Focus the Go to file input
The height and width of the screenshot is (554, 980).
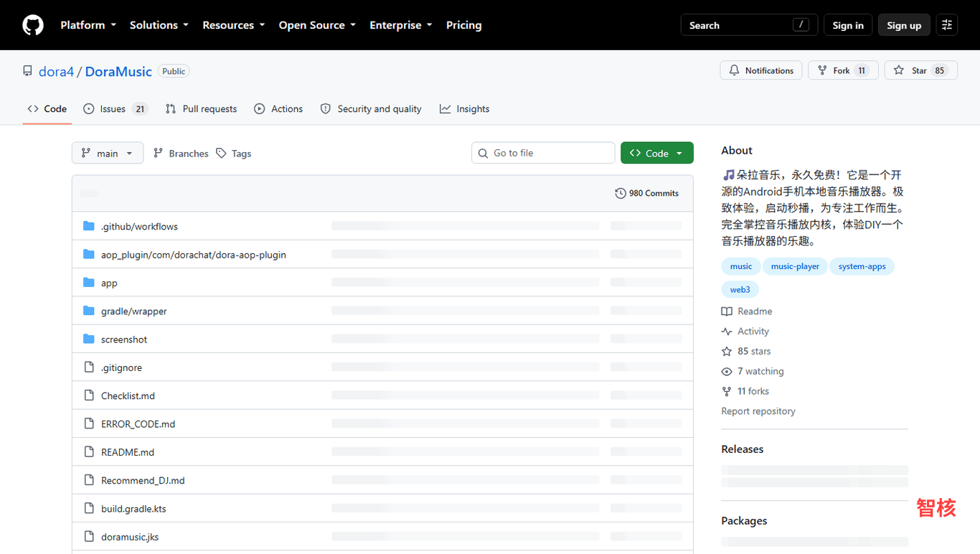[x=543, y=153]
